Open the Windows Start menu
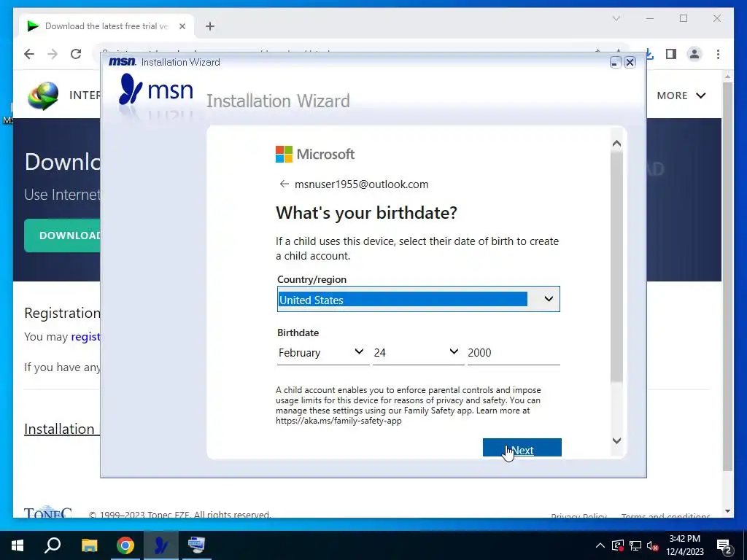Viewport: 747px width, 560px height. pos(18,545)
